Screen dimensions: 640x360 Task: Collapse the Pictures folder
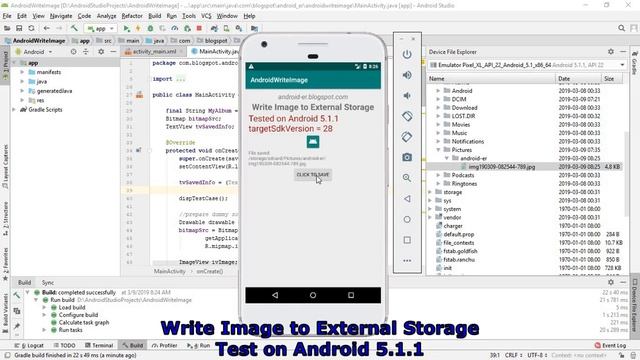[438, 150]
